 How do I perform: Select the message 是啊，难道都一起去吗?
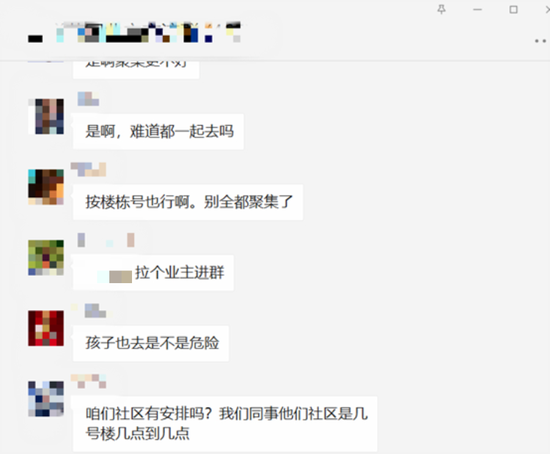(x=158, y=132)
